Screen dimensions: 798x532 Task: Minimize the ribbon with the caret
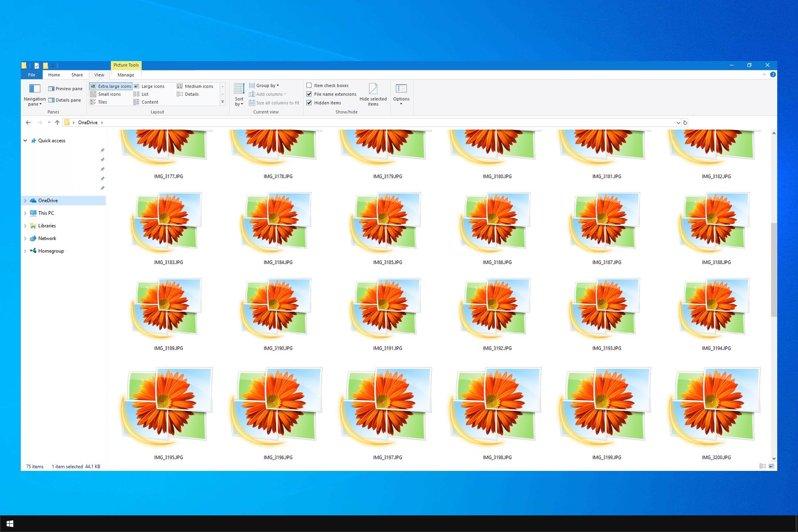click(x=764, y=74)
